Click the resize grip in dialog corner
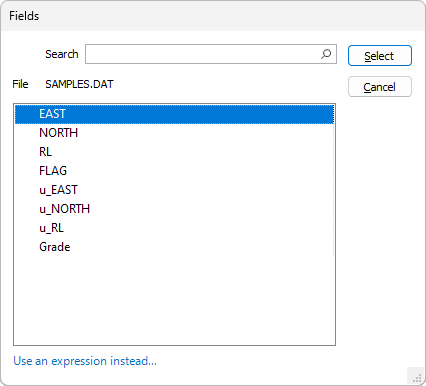Viewport: 426px width, 386px height. pos(417,378)
